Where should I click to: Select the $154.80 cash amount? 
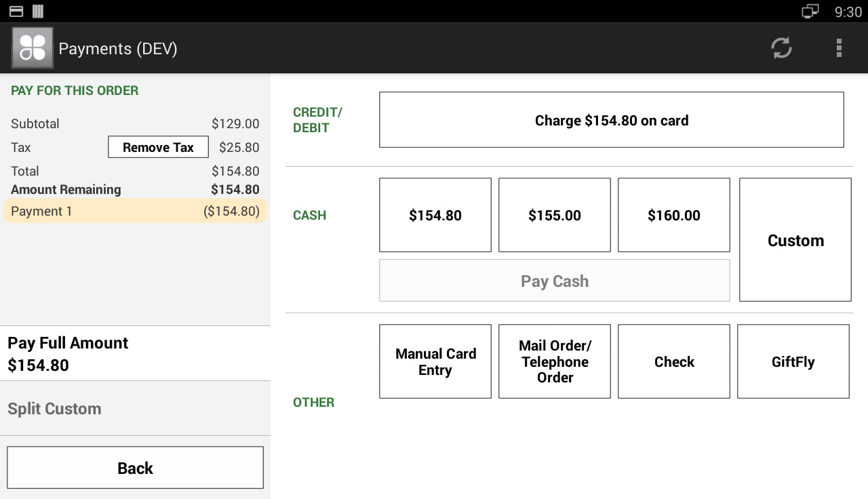point(435,215)
